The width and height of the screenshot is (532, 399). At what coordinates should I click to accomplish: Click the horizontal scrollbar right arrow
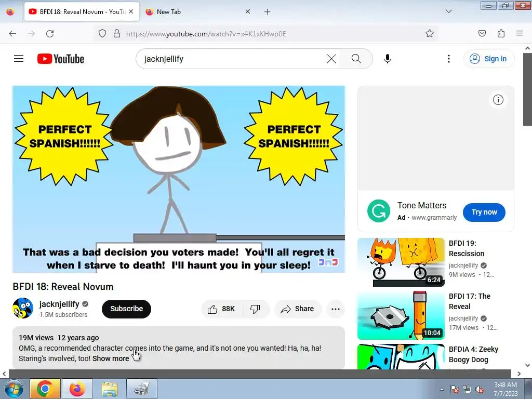(x=519, y=374)
